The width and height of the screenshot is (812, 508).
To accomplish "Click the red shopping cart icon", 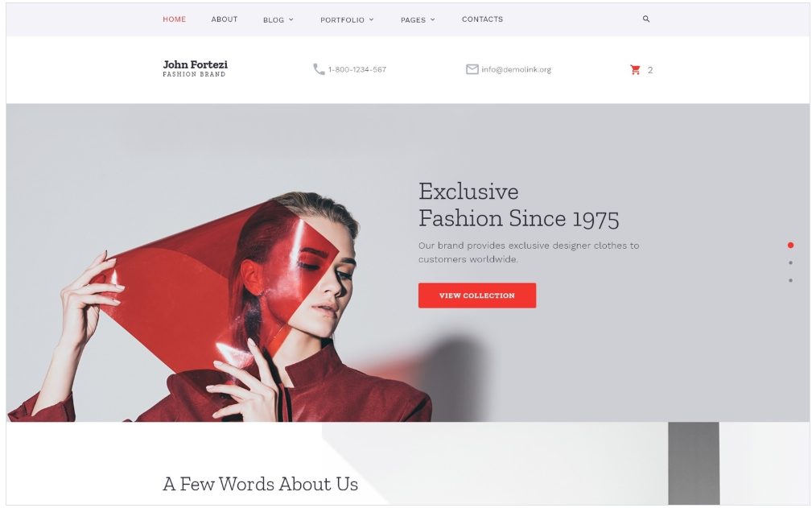I will (635, 70).
